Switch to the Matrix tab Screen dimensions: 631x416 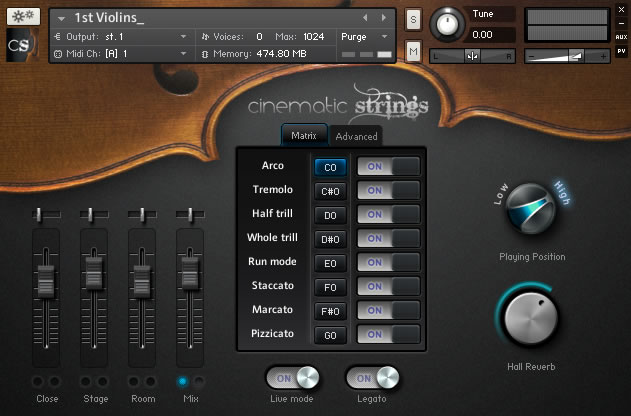(x=304, y=136)
